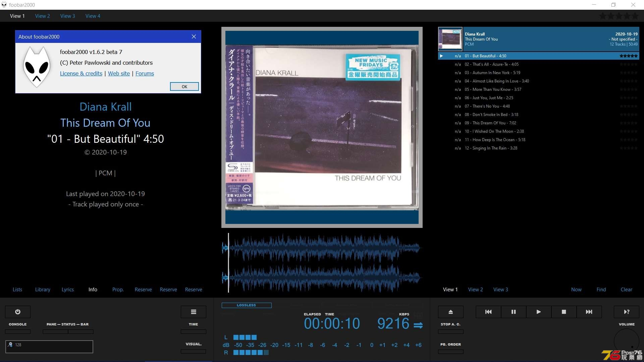
Task: Click the star rating at the top right
Action: click(619, 16)
